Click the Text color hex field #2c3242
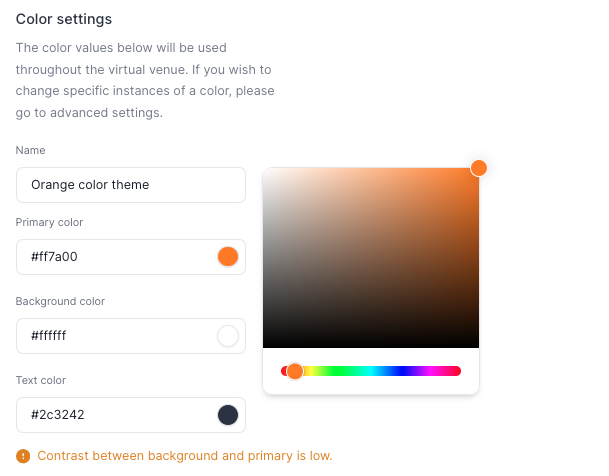Image resolution: width=609 pixels, height=476 pixels. click(x=131, y=415)
